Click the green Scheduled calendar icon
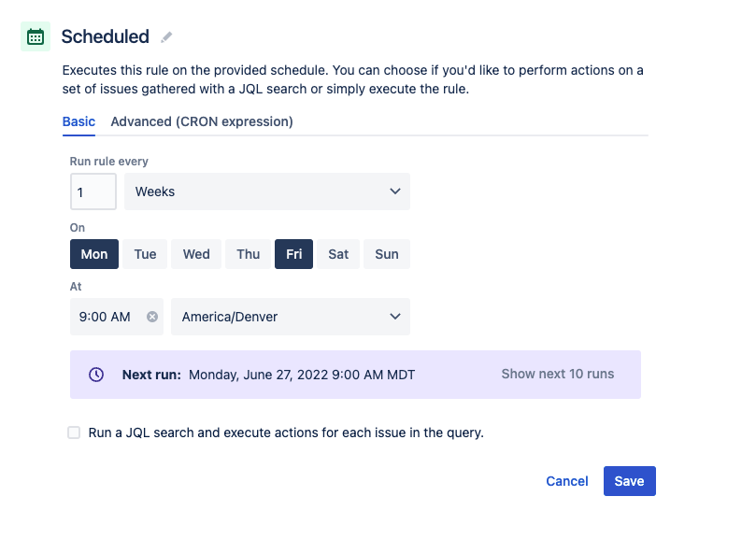This screenshot has height=539, width=756. 36,36
